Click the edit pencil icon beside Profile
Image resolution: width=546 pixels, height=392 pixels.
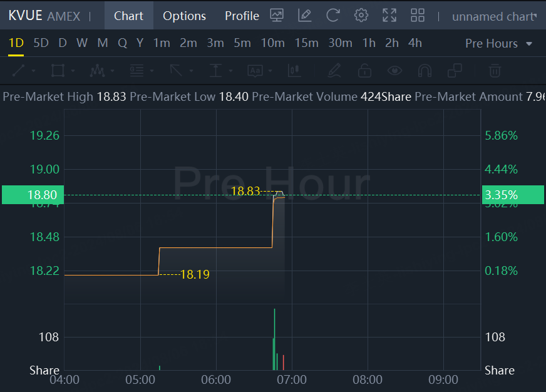click(305, 16)
